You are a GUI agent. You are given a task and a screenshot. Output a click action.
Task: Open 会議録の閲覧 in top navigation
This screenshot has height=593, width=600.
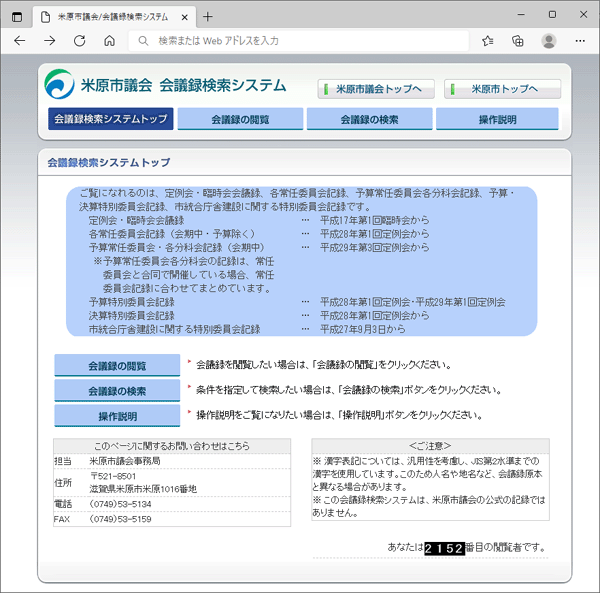pos(240,119)
